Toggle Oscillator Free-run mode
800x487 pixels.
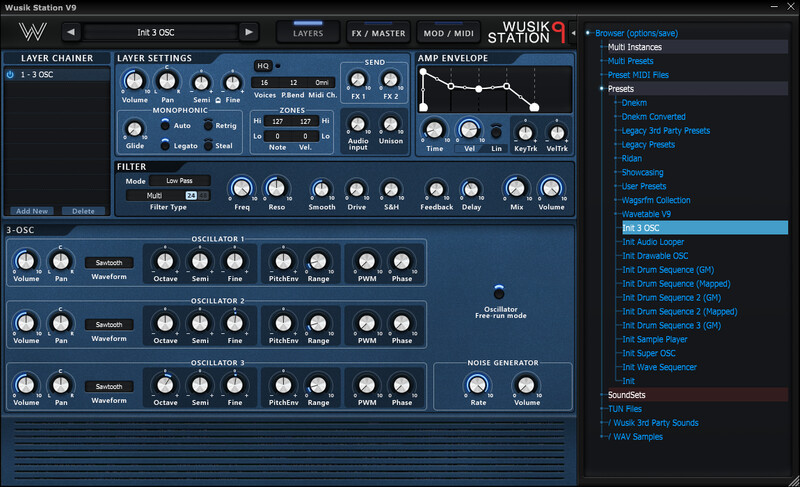[499, 293]
